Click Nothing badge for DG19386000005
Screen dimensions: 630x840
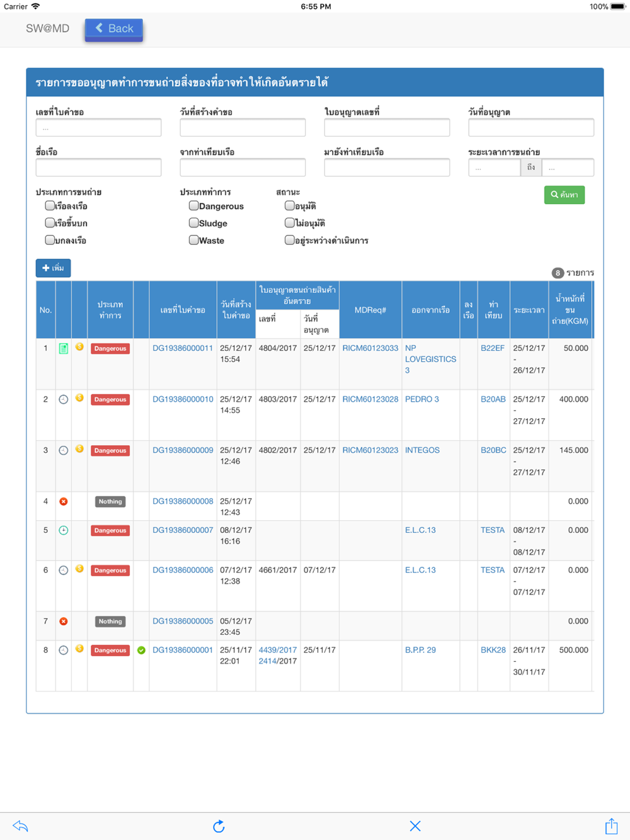coord(110,621)
